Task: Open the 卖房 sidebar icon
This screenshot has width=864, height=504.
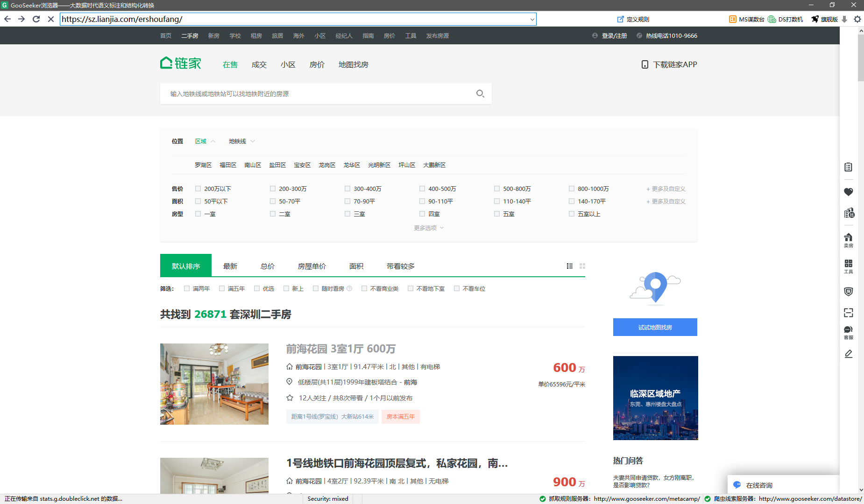Action: pos(849,240)
